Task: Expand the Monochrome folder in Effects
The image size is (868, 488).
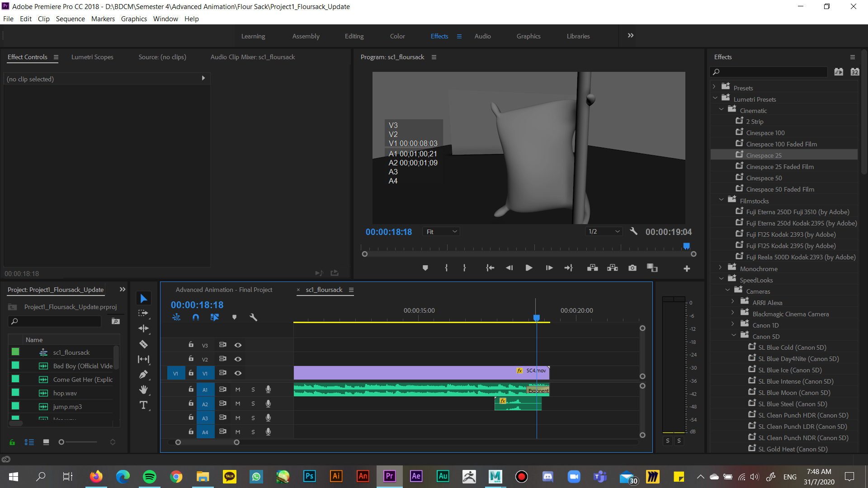Action: (x=720, y=267)
